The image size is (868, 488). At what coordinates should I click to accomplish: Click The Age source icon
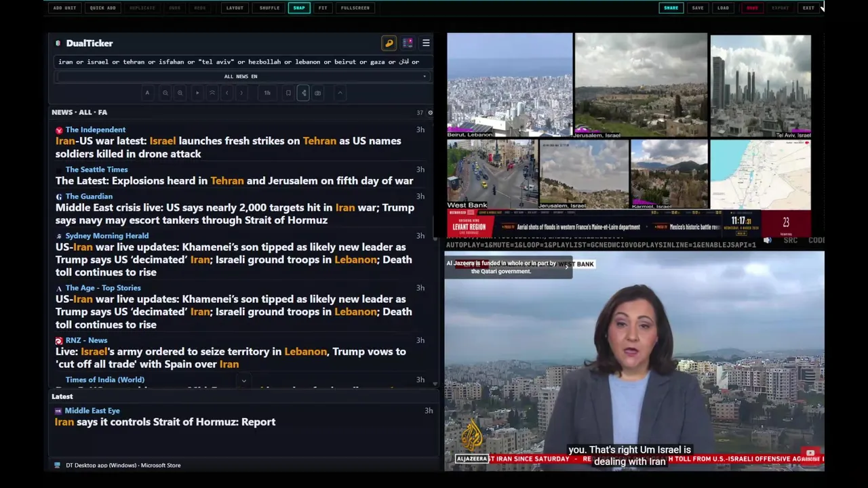coord(59,288)
